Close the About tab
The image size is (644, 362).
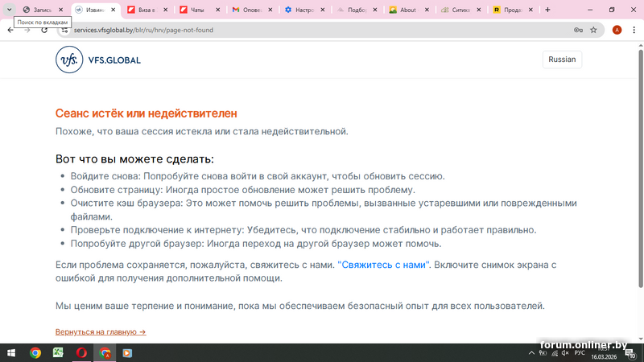coord(427,10)
